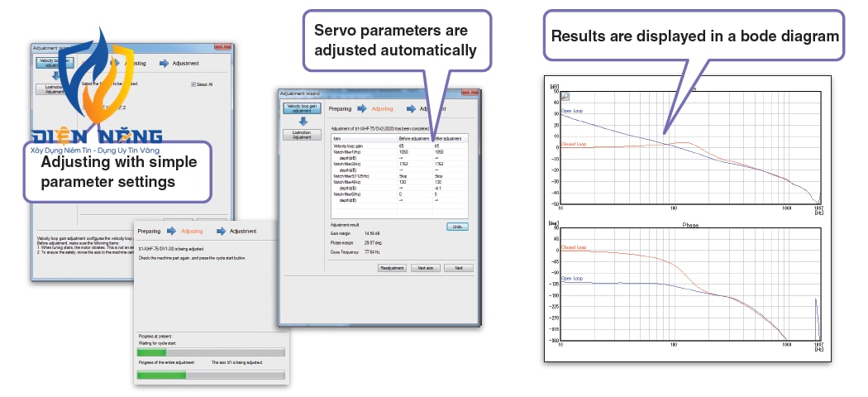Click the Adjustment result label
The image size is (868, 397).
click(345, 225)
